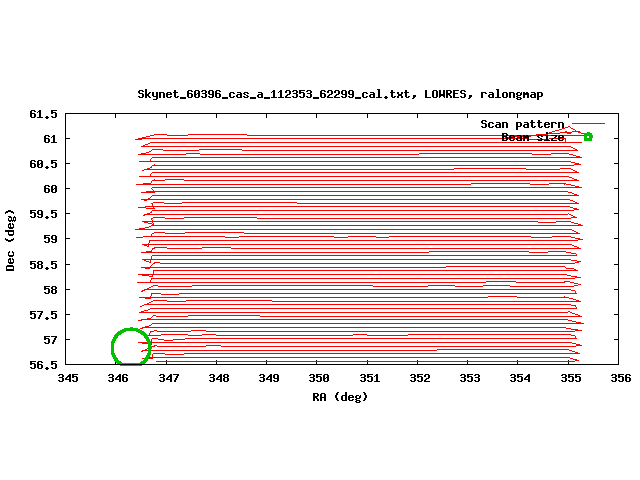Click the 'RA (deg)' axis label
This screenshot has height=480, width=640.
coord(340,397)
